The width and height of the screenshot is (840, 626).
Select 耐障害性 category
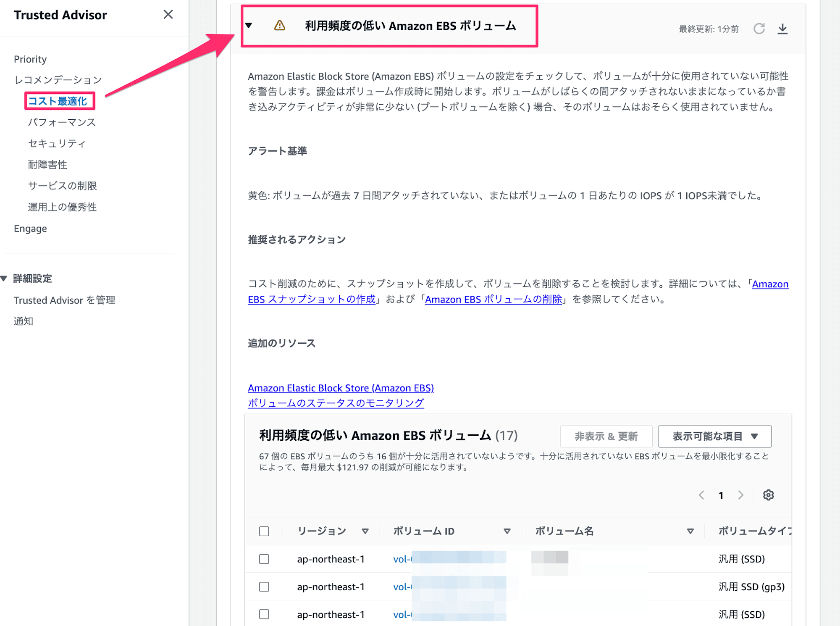(x=47, y=165)
